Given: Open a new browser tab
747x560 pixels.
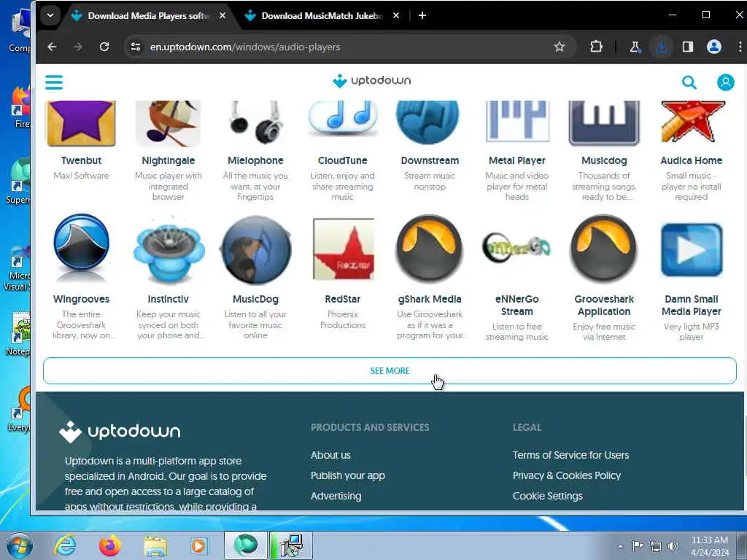Looking at the screenshot, I should point(422,15).
